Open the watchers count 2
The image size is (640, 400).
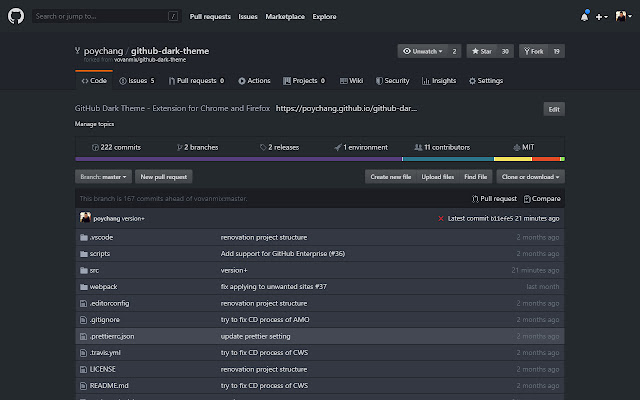pos(454,51)
